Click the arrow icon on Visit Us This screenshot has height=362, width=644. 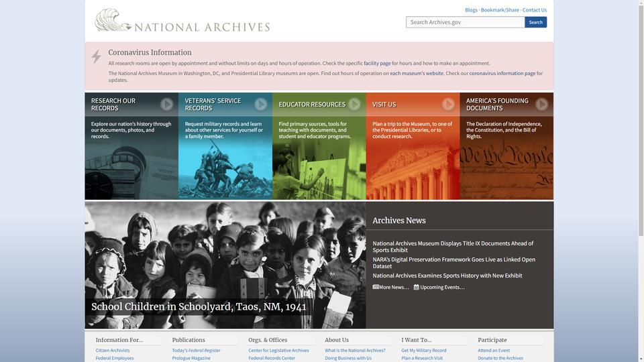point(448,105)
